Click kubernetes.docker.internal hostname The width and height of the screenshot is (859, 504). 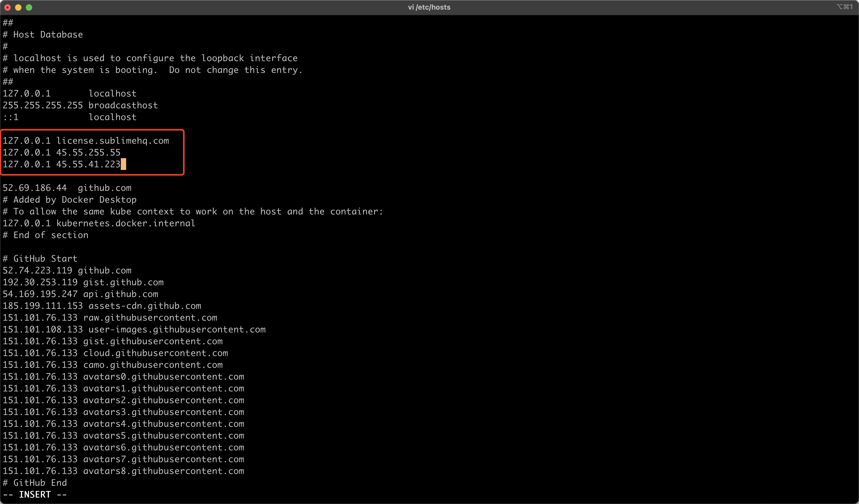(125, 223)
